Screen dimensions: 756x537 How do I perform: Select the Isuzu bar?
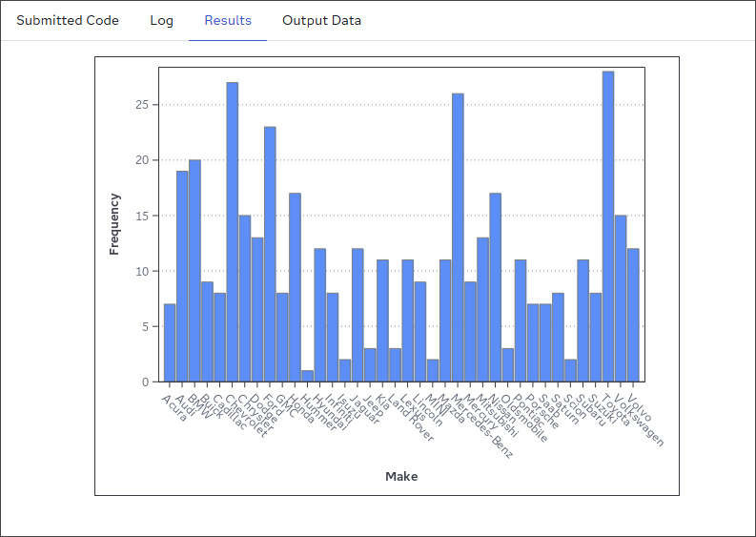345,371
